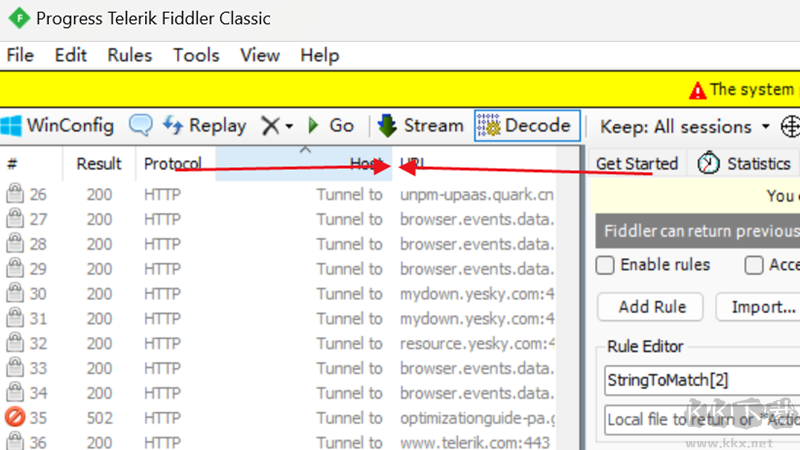The image size is (800, 450).
Task: Click the Replay toolbar button
Action: [205, 126]
